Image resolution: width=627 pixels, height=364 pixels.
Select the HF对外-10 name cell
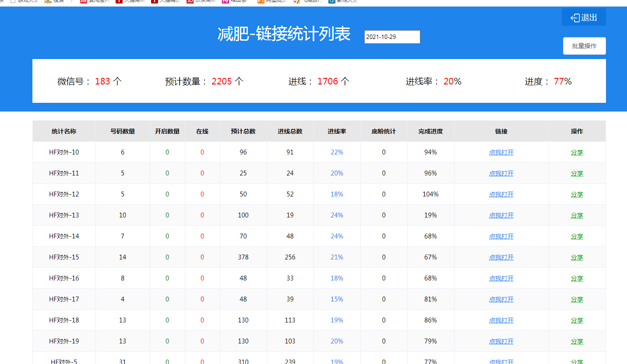coord(64,152)
